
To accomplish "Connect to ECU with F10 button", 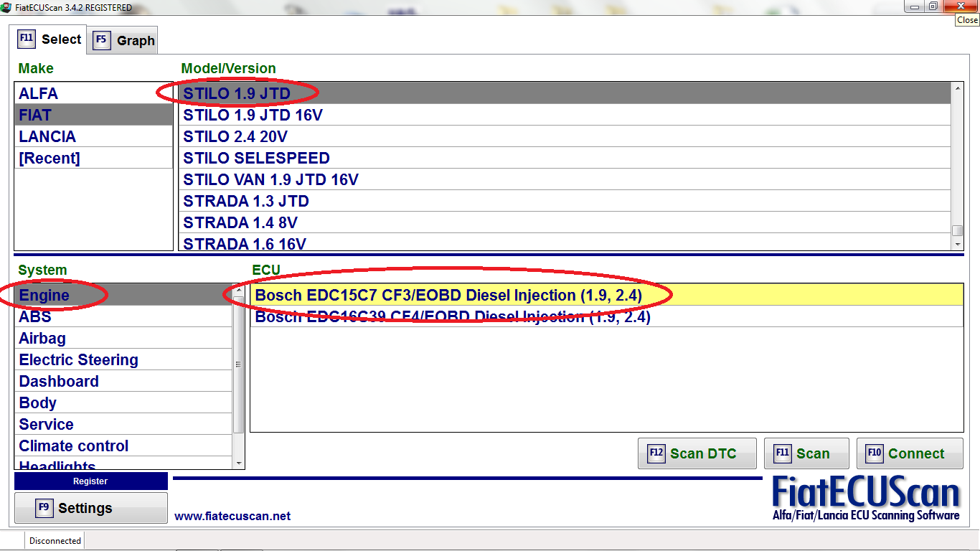I will coord(910,453).
